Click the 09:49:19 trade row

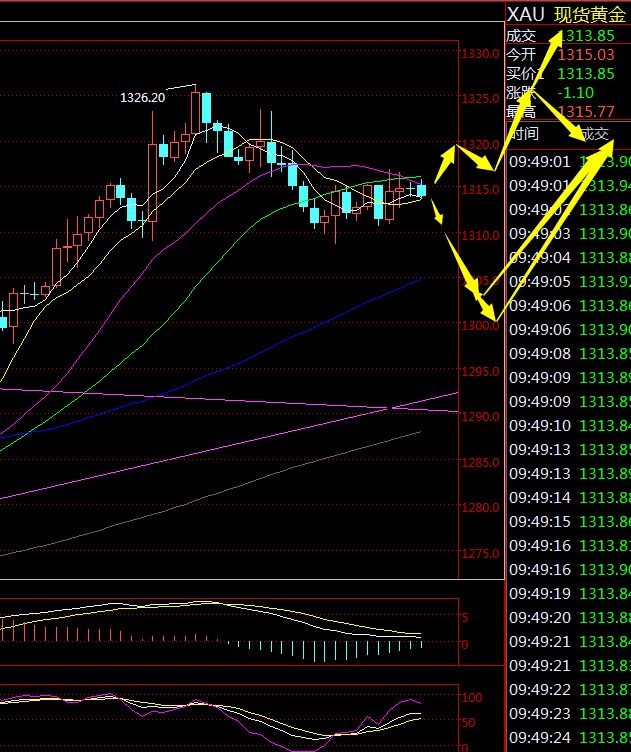click(570, 594)
